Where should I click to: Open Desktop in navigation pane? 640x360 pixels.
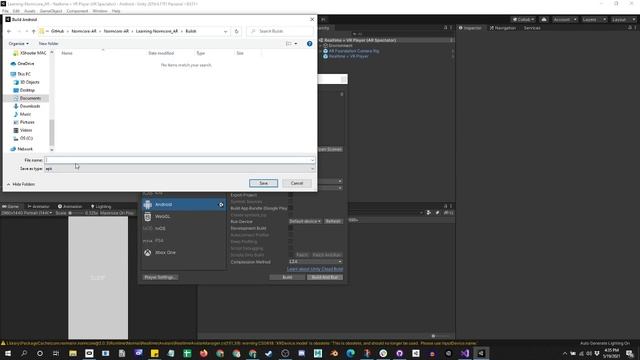coord(27,90)
